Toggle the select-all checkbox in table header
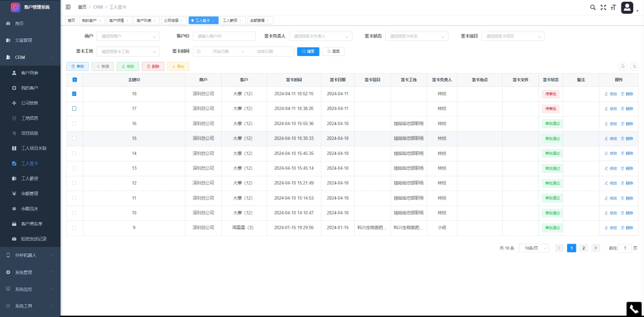Image resolution: width=644 pixels, height=317 pixels. pyautogui.click(x=75, y=79)
